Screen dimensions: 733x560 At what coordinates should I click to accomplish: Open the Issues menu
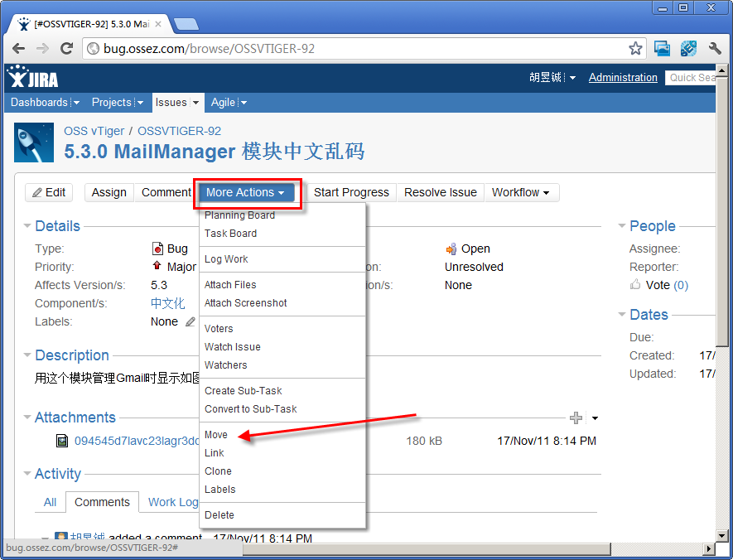point(177,103)
